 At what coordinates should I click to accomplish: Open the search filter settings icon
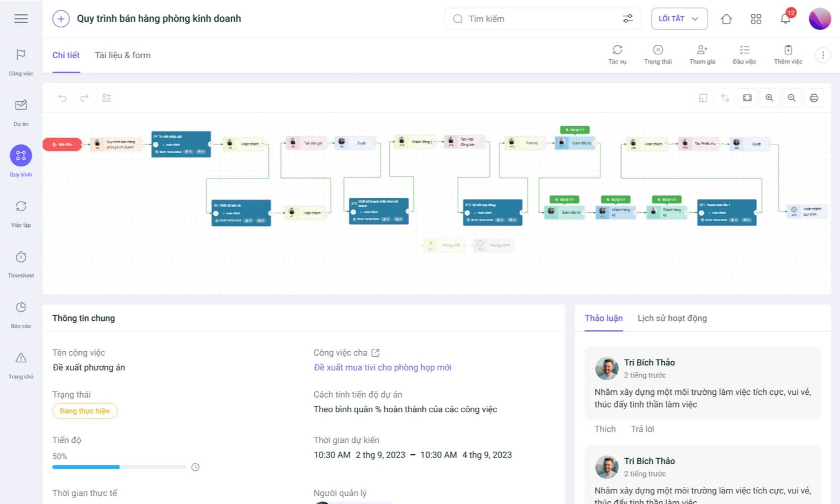628,18
